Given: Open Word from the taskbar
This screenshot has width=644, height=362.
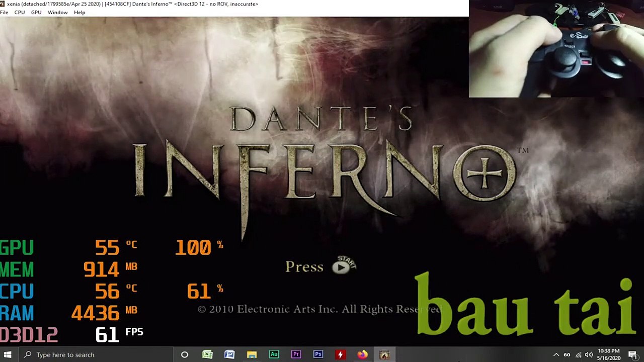Looking at the screenshot, I should pos(229,355).
